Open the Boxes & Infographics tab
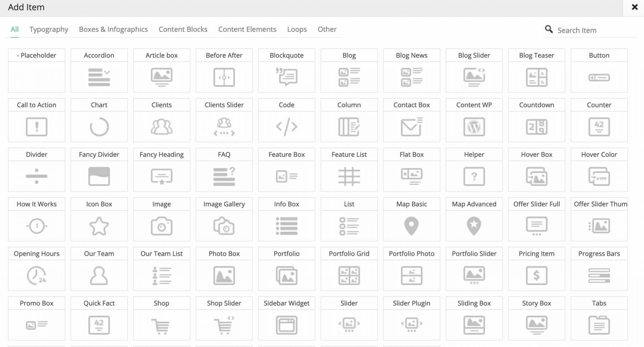The image size is (644, 347). [113, 29]
